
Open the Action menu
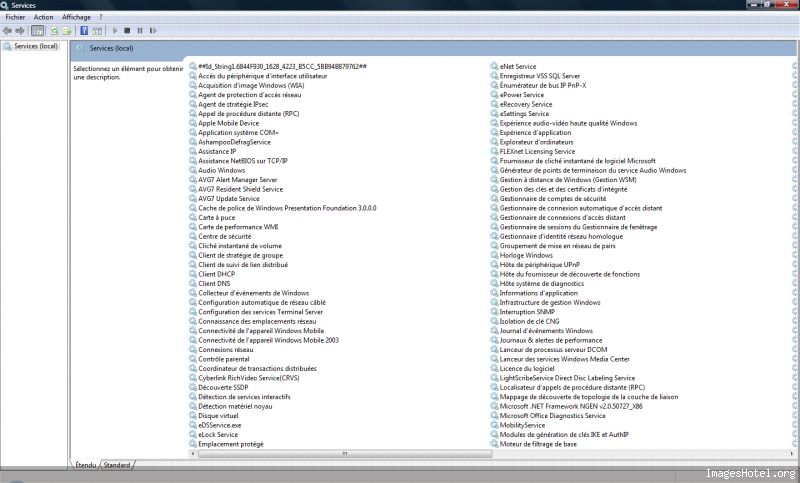43,17
